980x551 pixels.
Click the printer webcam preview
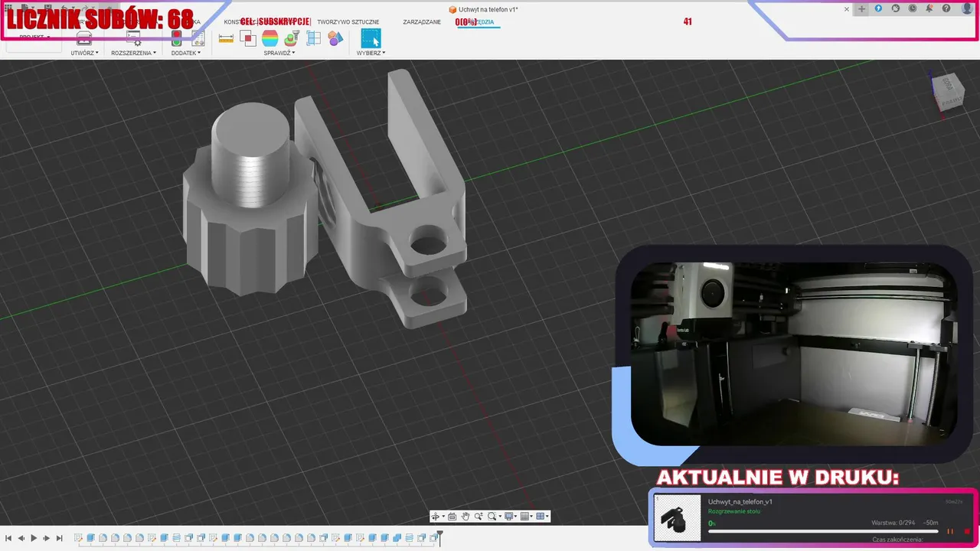[794, 354]
